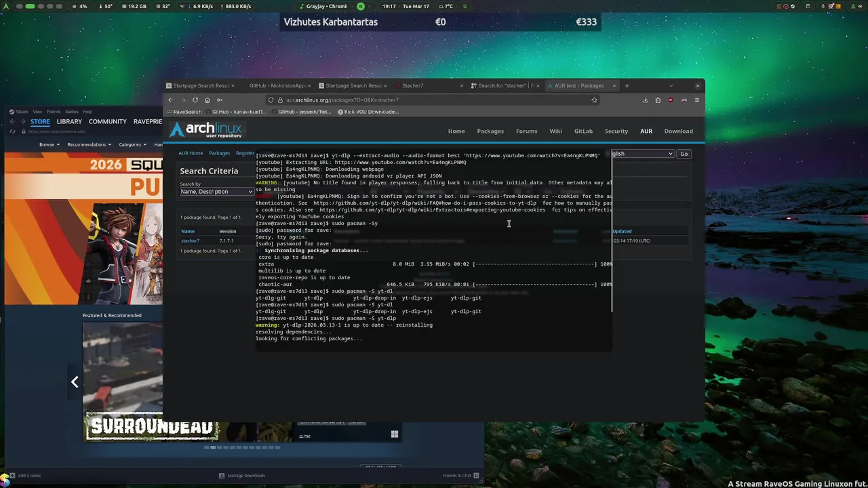This screenshot has width=868, height=488.
Task: Close the AUR (en) - Packages tab
Action: point(614,85)
